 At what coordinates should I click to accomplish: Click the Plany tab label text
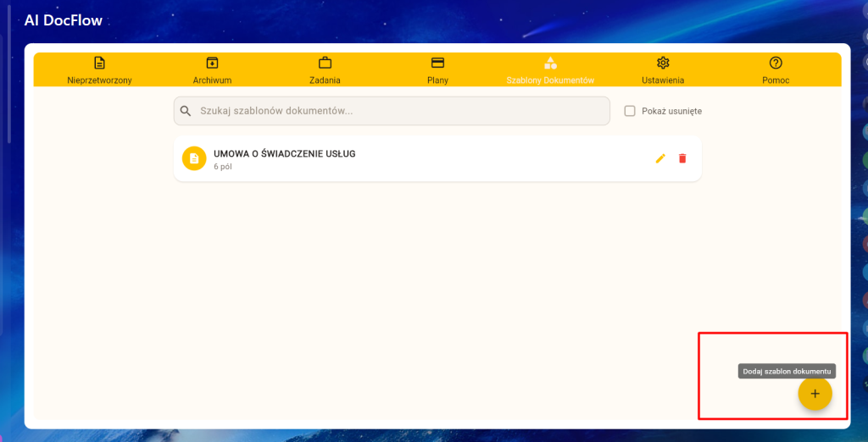(x=437, y=80)
